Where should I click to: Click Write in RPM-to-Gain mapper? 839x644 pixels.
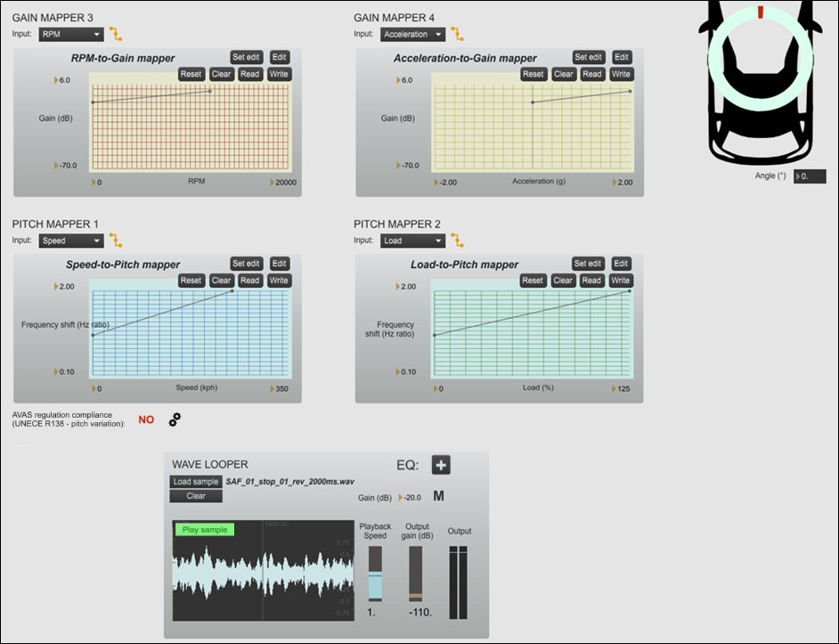pyautogui.click(x=279, y=75)
